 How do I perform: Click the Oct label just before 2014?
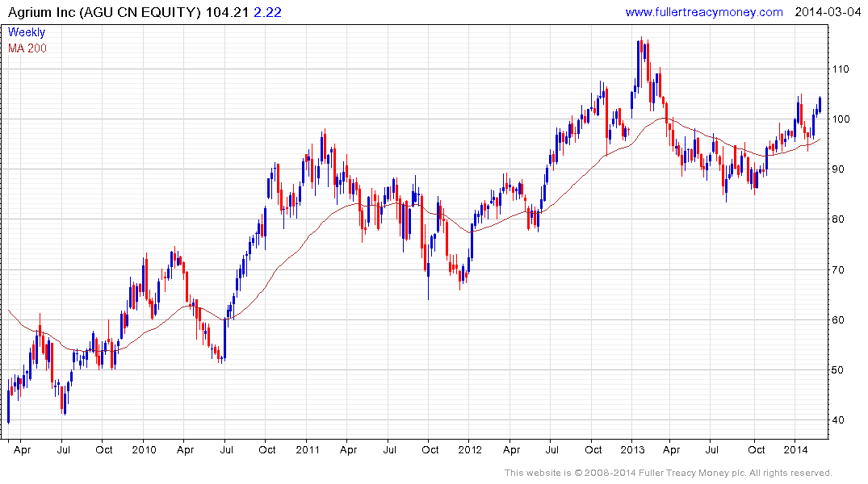coord(757,449)
